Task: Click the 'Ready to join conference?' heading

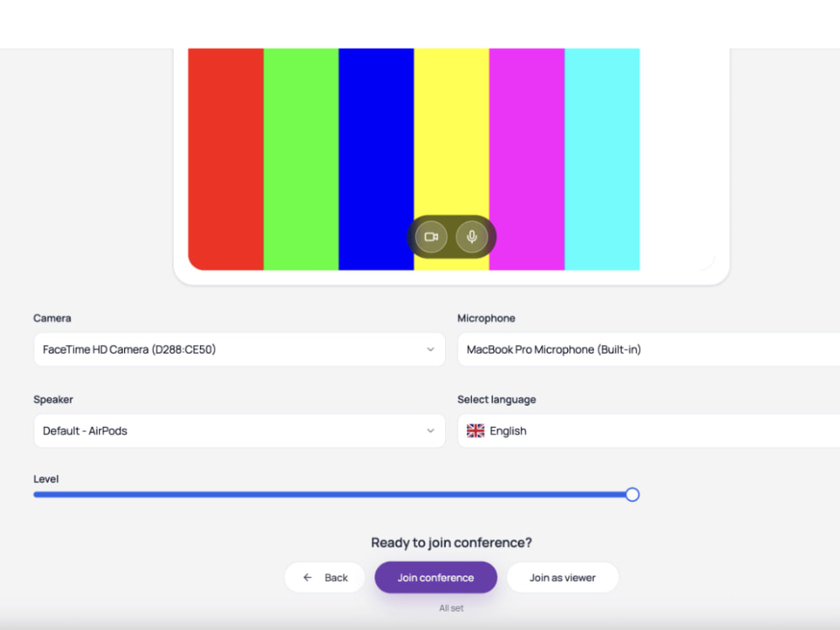Action: coord(451,543)
